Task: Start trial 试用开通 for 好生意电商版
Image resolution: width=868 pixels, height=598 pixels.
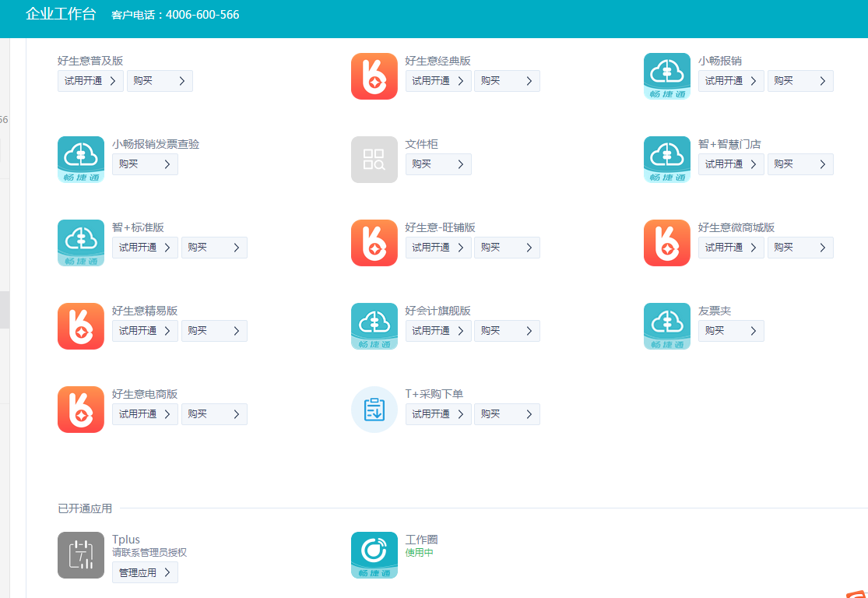Action: coord(145,414)
